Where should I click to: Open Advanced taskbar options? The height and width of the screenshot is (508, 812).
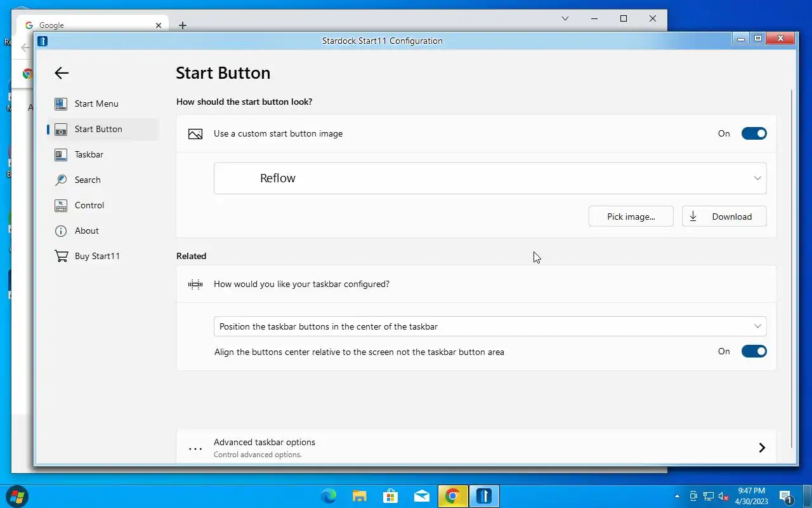pyautogui.click(x=476, y=447)
